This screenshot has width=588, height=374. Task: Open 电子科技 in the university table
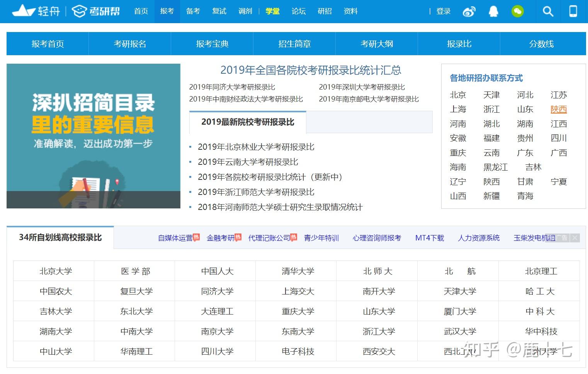[298, 352]
